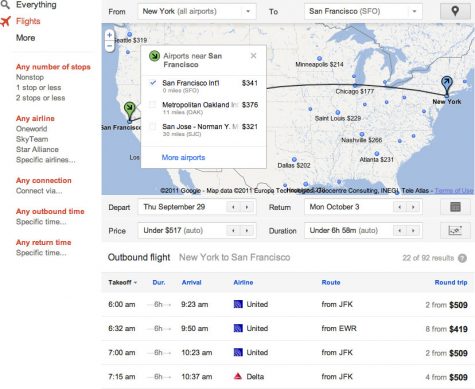Check the San Jose airport box

point(152,127)
